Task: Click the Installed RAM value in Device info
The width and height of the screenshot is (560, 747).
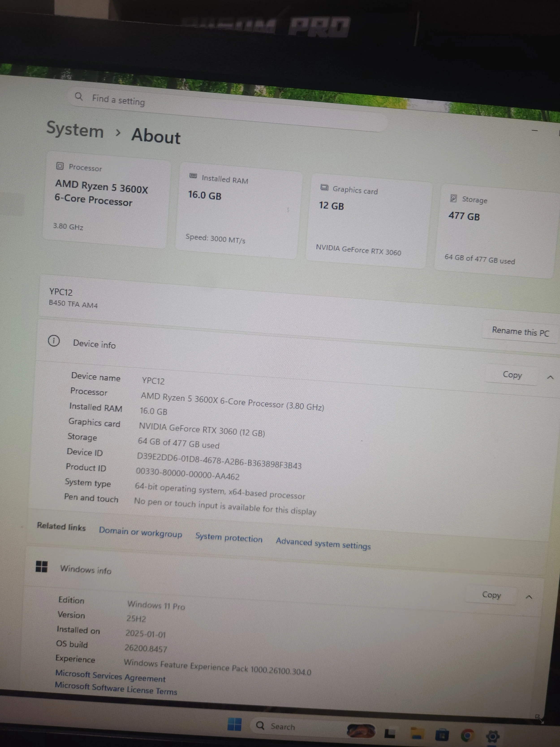Action: click(x=154, y=411)
